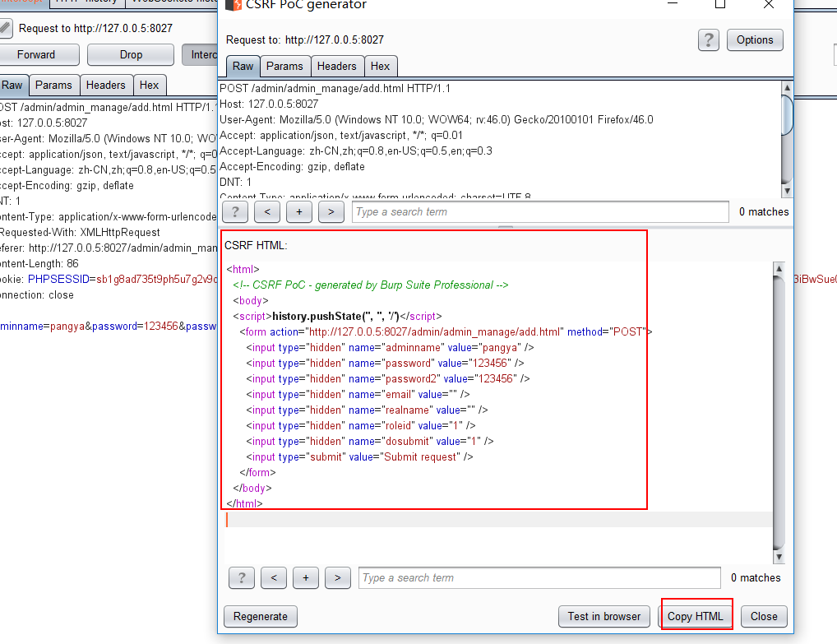Switch to the Hex tab in the PoC generator

tap(380, 67)
